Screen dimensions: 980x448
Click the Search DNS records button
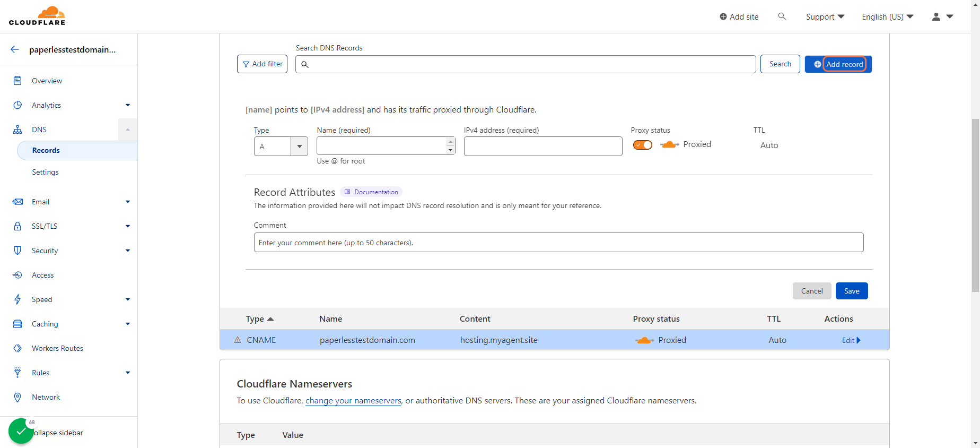pos(780,64)
